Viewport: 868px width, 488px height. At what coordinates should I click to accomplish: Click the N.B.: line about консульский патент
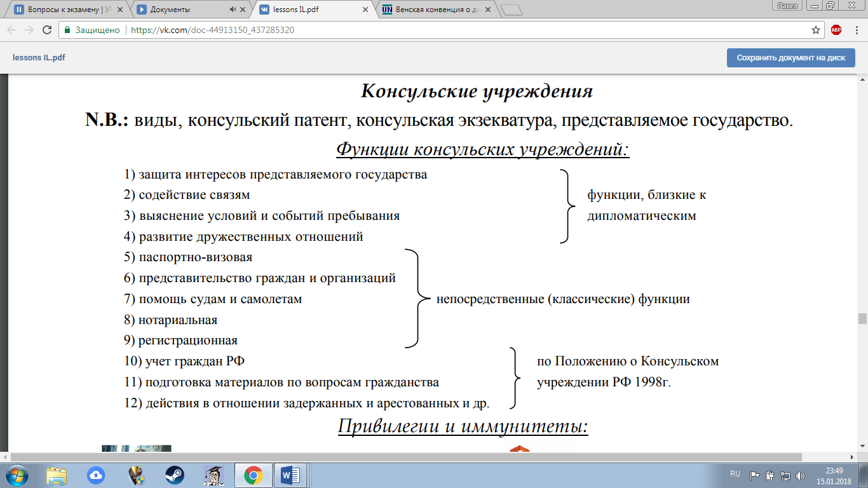click(x=440, y=119)
